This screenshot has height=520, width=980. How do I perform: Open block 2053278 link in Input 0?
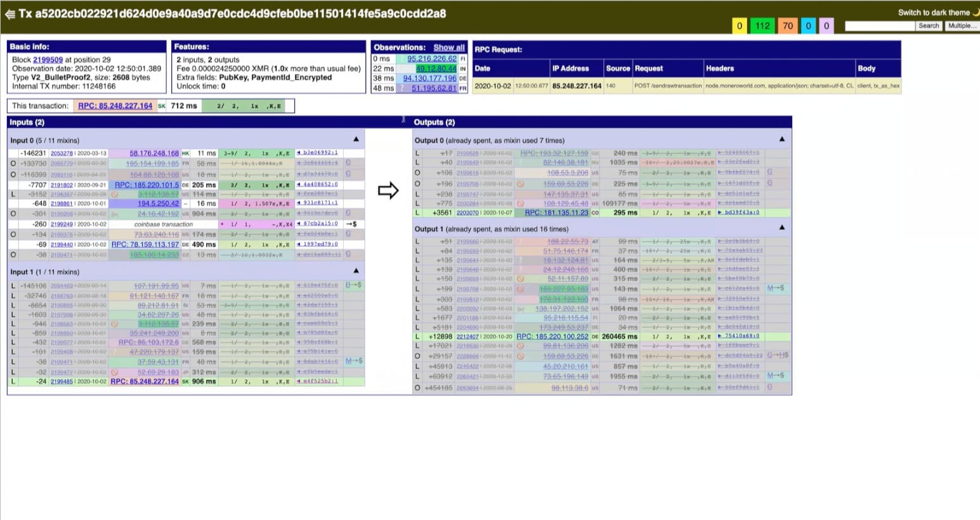pyautogui.click(x=62, y=153)
